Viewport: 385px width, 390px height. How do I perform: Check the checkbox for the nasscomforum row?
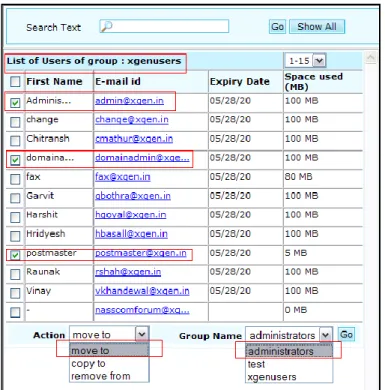15,312
